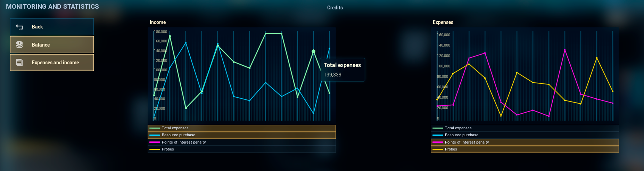Click the enlarged green data point on Income chart
This screenshot has width=644, height=171.
[313, 51]
